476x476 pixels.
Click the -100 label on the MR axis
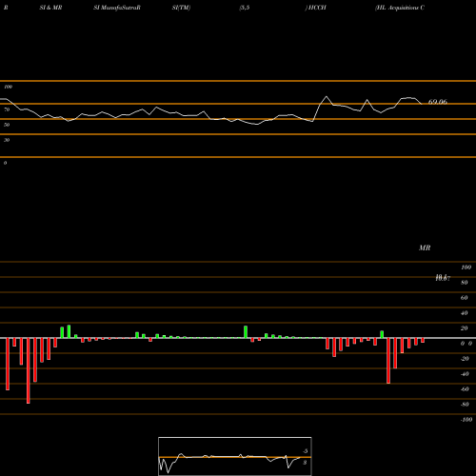coord(466,420)
